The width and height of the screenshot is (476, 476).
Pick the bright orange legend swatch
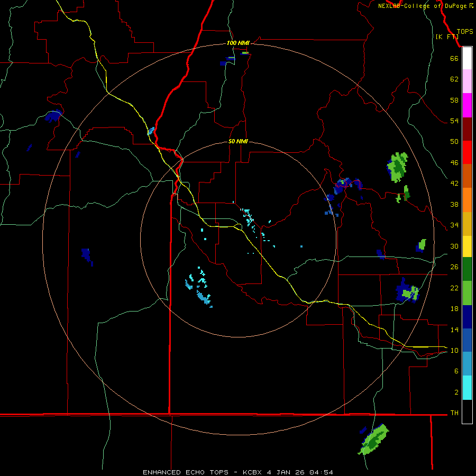[467, 200]
